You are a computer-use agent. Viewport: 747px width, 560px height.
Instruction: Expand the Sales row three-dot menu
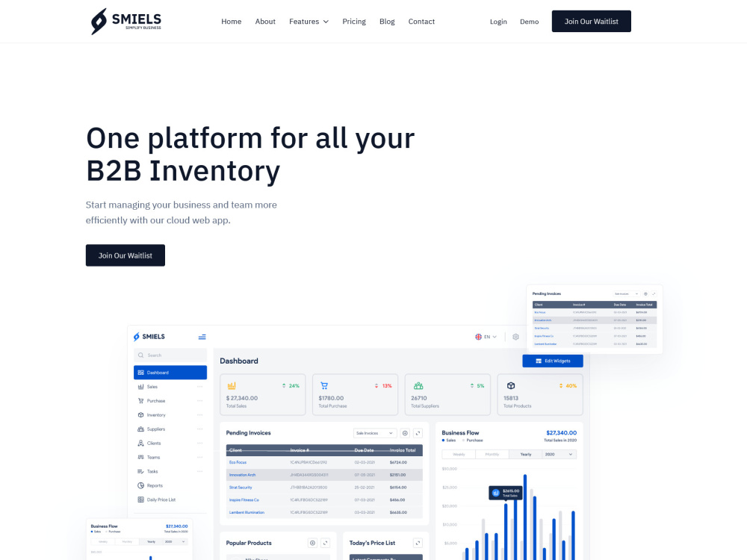199,387
